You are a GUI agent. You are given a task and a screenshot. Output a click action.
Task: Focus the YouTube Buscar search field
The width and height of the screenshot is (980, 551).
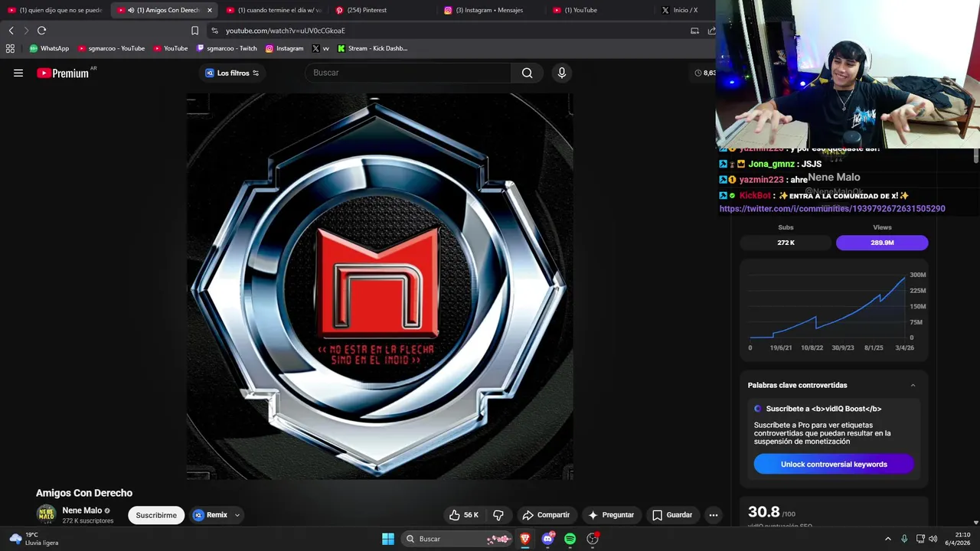point(409,73)
